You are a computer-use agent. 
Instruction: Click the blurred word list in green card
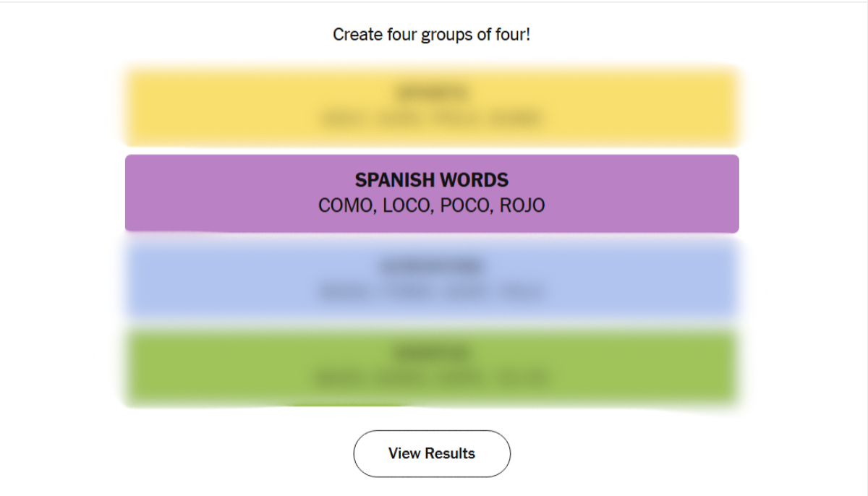(x=432, y=378)
